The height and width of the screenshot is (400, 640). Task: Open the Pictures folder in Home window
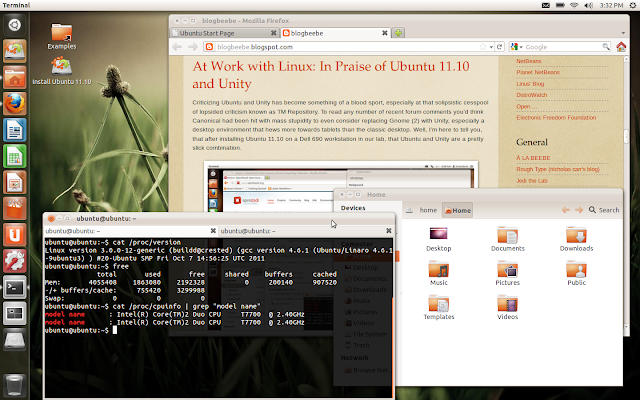coord(507,274)
